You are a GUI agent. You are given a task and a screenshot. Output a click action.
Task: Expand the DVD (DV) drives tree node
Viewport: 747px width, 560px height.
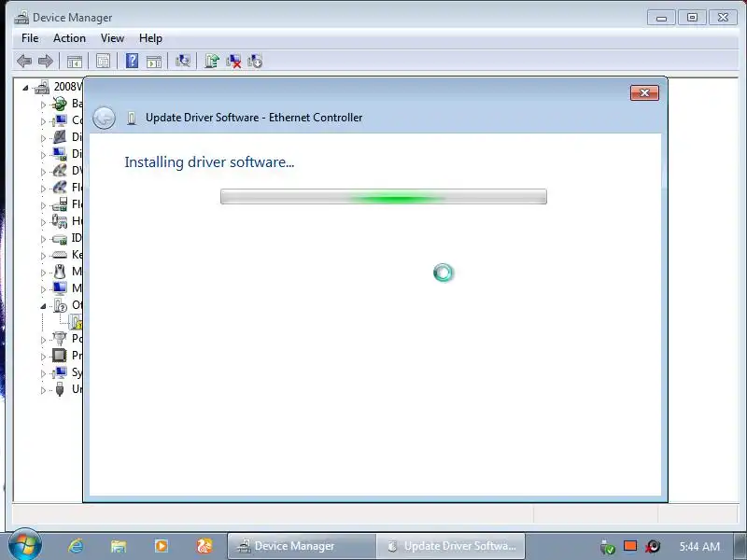click(43, 172)
